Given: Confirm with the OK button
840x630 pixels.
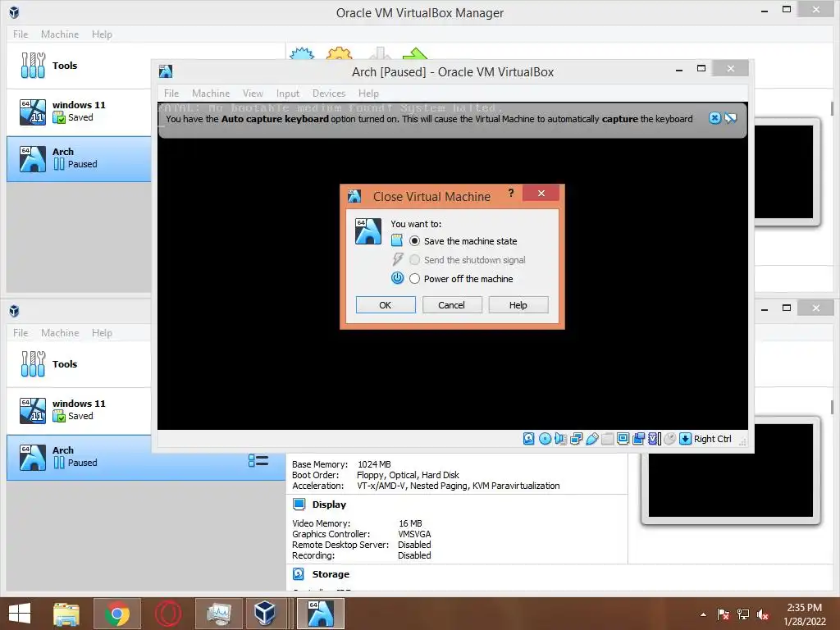Looking at the screenshot, I should (386, 305).
